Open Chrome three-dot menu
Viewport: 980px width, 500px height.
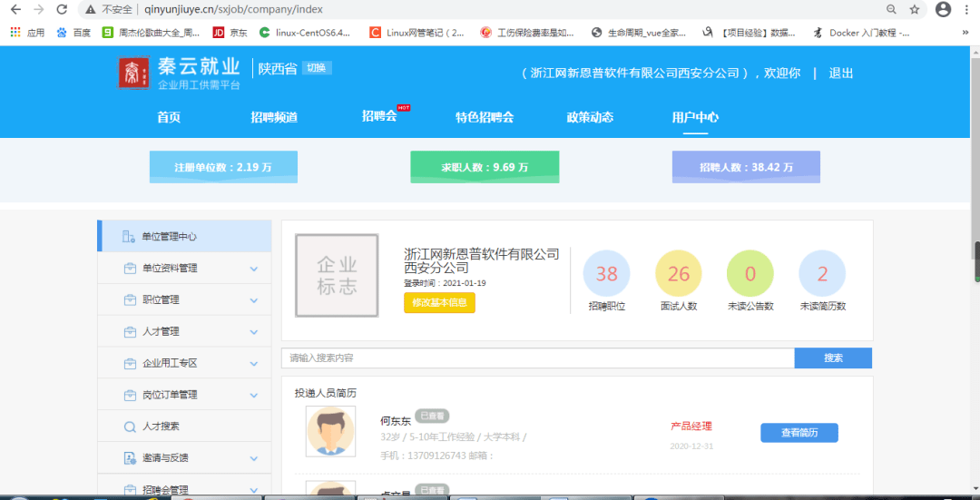966,9
